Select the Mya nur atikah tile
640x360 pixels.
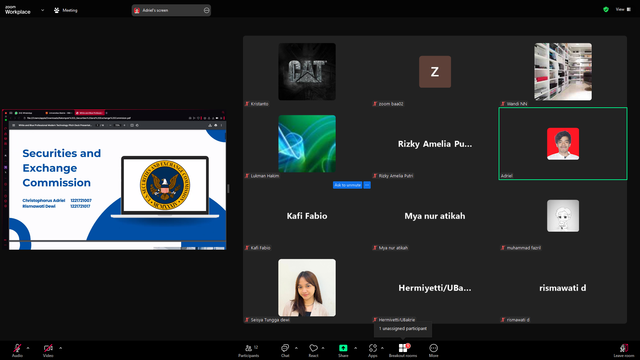point(435,216)
